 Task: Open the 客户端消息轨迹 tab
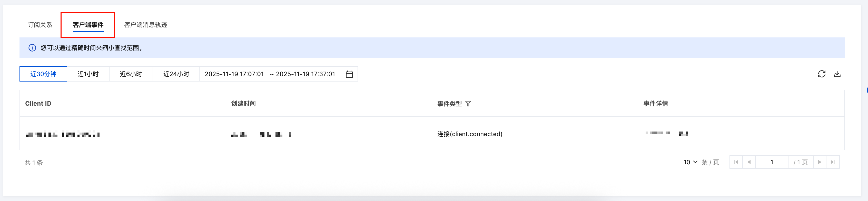tap(146, 25)
